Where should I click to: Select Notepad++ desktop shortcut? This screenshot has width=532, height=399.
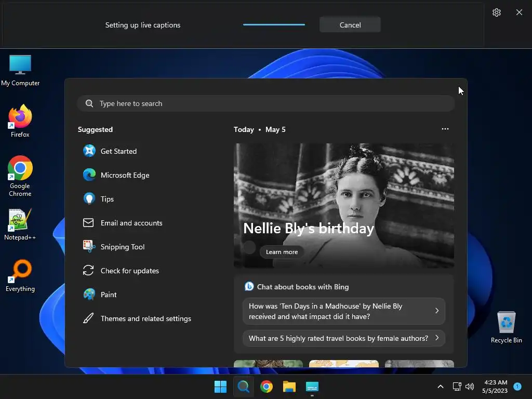[x=20, y=224]
